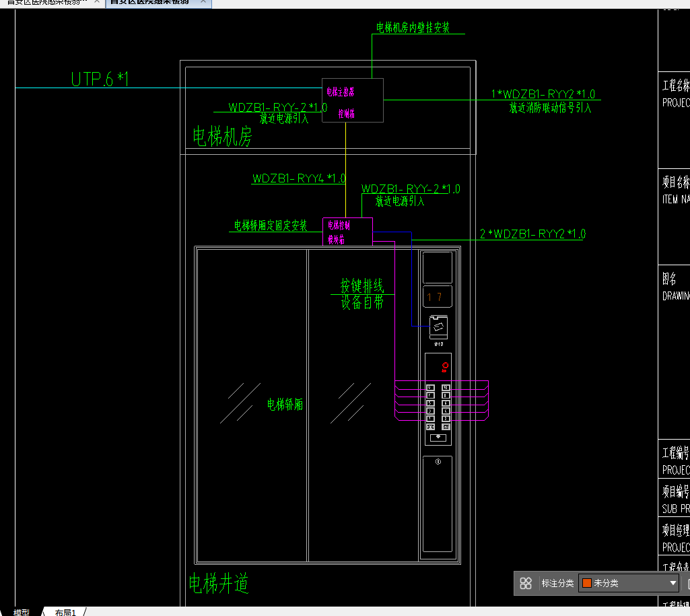Select the 电梯轿厢定固定安装 annotation
The width and height of the screenshot is (690, 616).
pyautogui.click(x=270, y=226)
